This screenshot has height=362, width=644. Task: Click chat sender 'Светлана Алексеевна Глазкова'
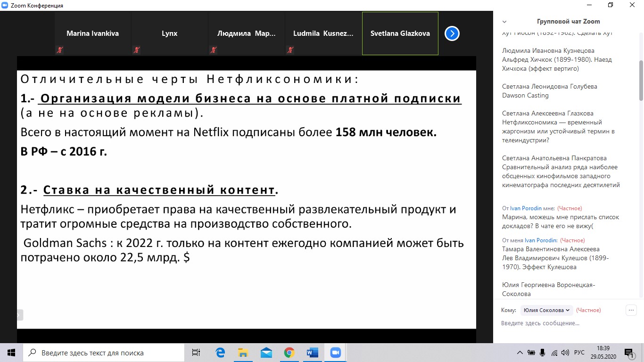[x=548, y=113]
